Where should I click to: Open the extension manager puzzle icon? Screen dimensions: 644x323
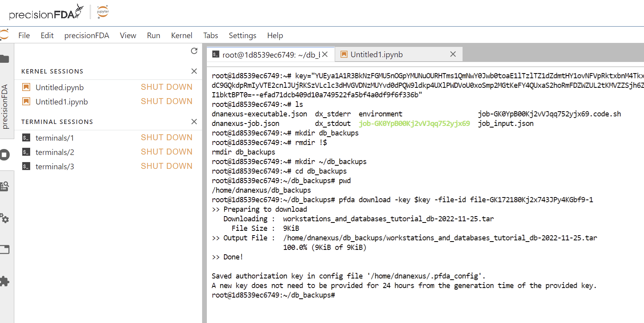point(5,281)
